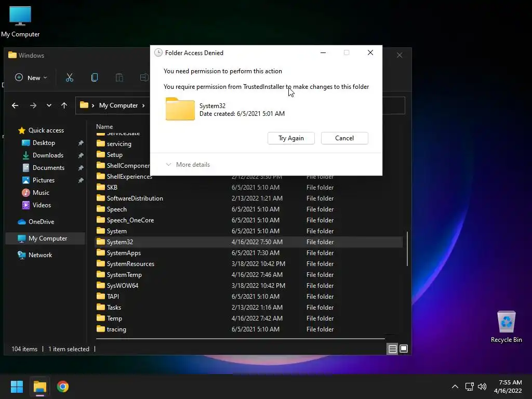Open network status tray icon

(x=470, y=387)
